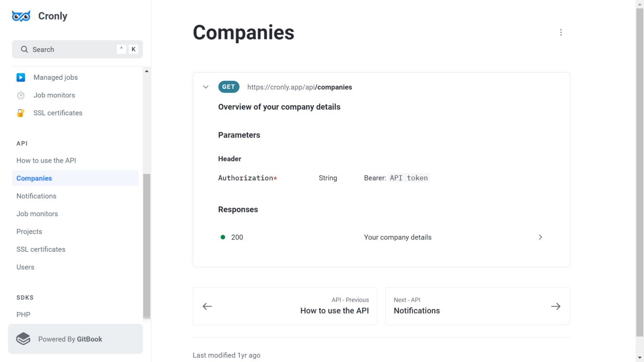Click the SSL certificates padlock icon
The image size is (644, 362).
(21, 113)
